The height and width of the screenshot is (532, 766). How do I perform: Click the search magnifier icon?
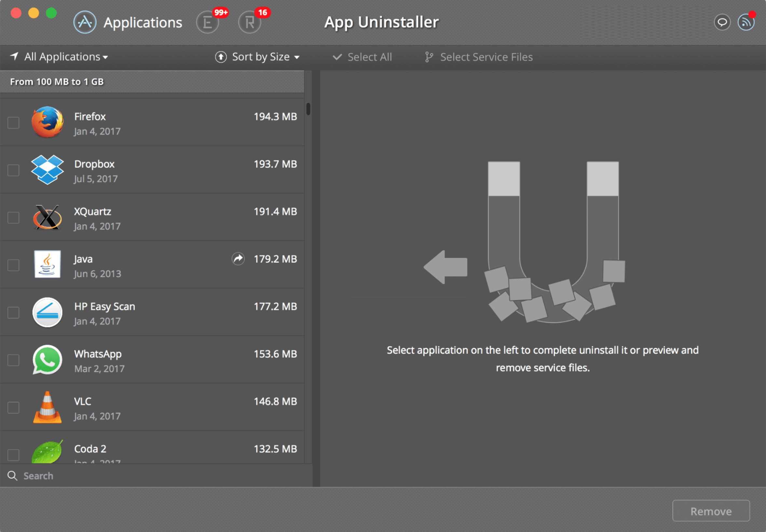click(x=12, y=476)
